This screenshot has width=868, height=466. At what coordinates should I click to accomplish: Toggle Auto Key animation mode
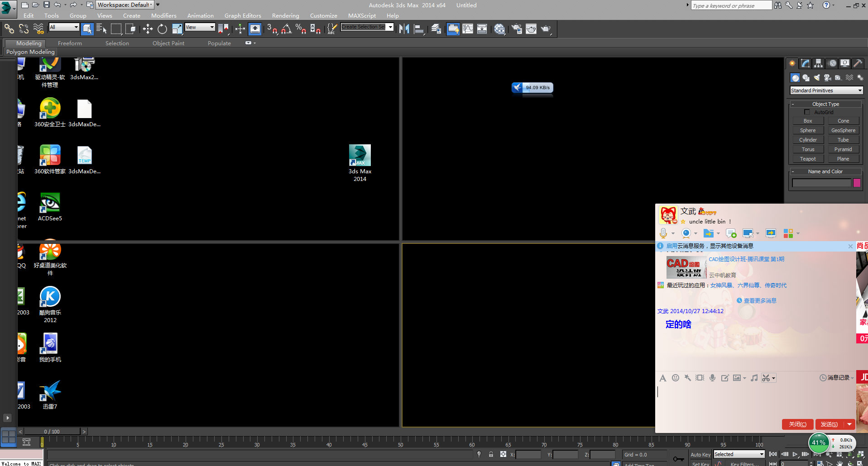click(700, 455)
